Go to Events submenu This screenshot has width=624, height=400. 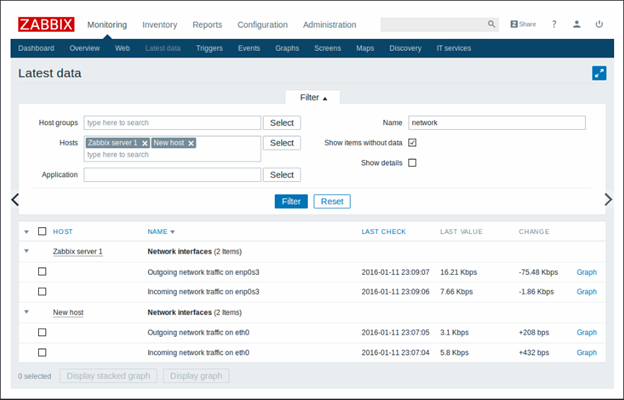pyautogui.click(x=249, y=48)
